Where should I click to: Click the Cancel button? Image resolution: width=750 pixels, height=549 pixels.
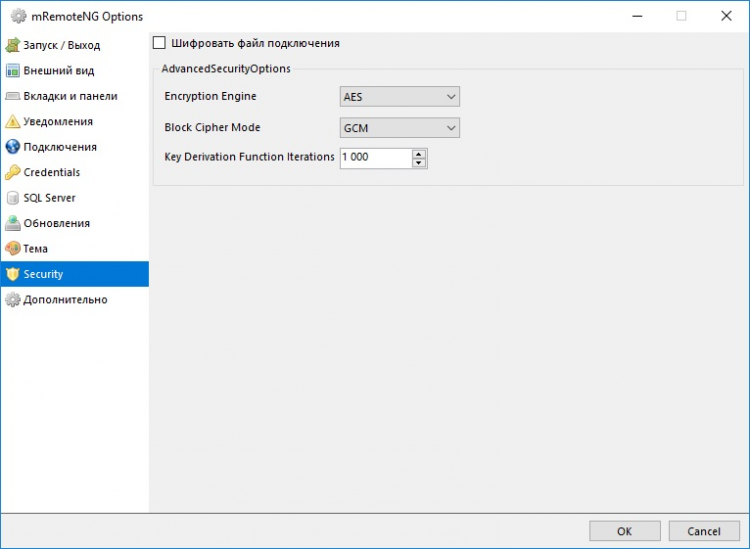tap(704, 531)
